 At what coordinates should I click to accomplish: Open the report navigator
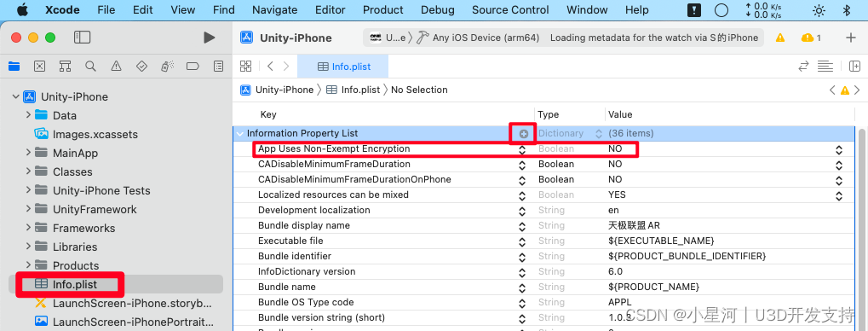click(x=219, y=67)
